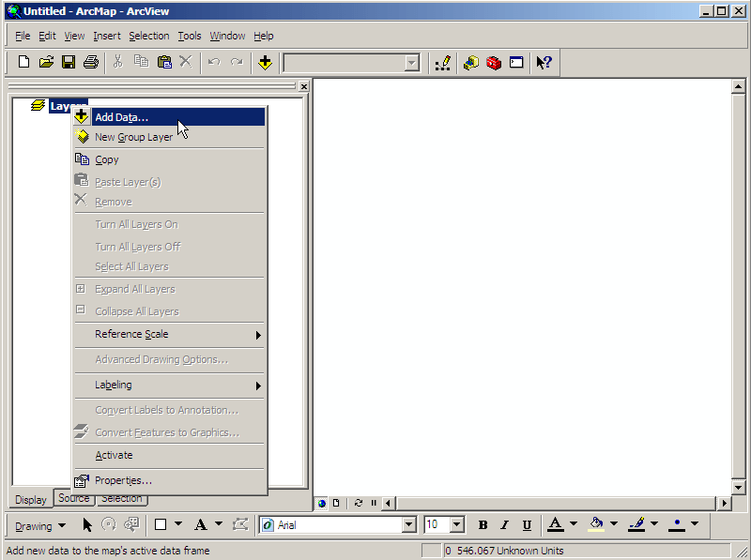Click the Undo arrow icon
The height and width of the screenshot is (560, 751).
pyautogui.click(x=214, y=62)
